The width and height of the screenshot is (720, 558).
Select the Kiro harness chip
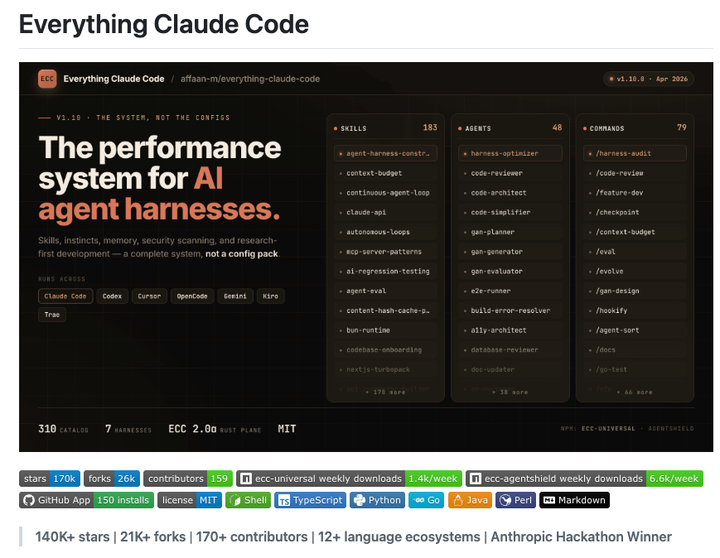pos(270,296)
